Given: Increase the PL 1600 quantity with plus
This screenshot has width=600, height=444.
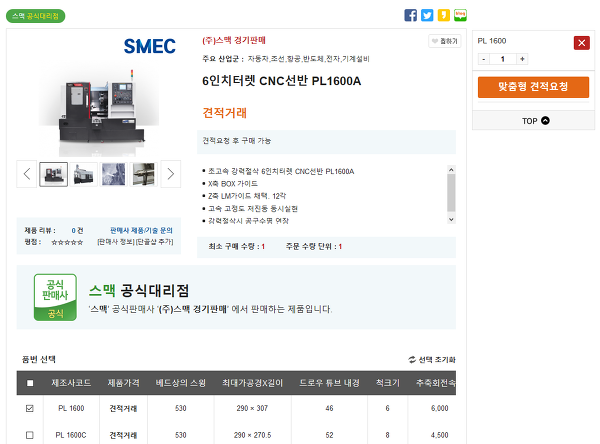Looking at the screenshot, I should (x=522, y=59).
